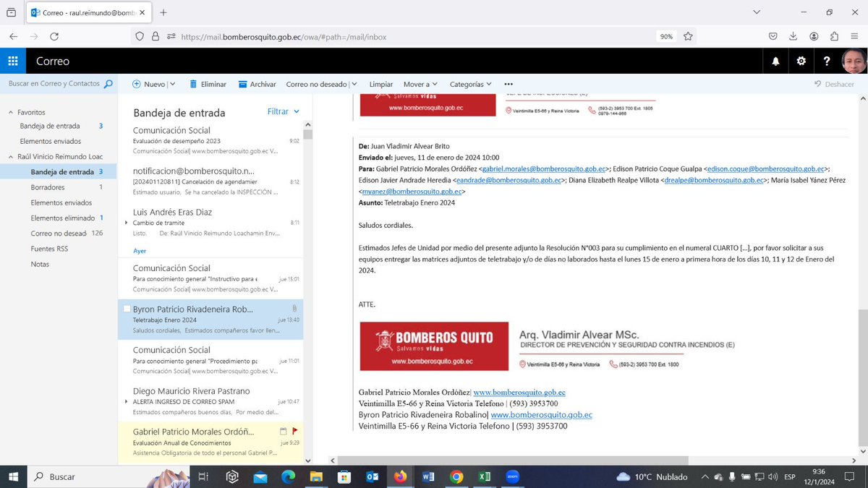The width and height of the screenshot is (868, 488).
Task: Click gabriel.morales@bomberosquito.gob.ec email link
Action: point(545,168)
